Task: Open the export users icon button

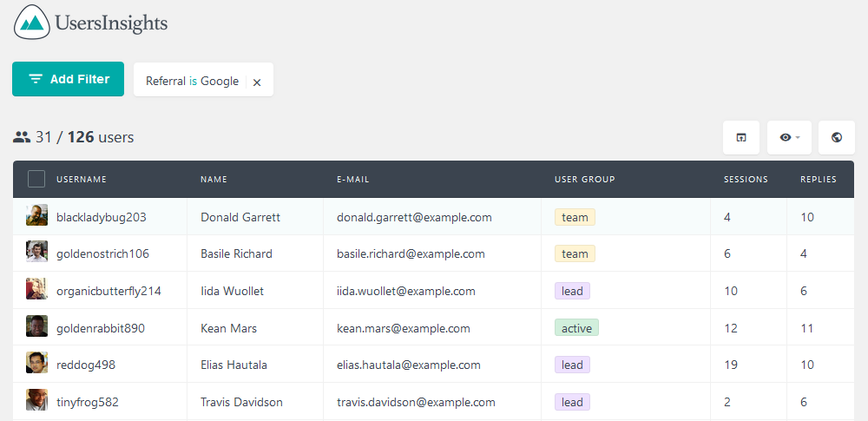Action: click(741, 137)
